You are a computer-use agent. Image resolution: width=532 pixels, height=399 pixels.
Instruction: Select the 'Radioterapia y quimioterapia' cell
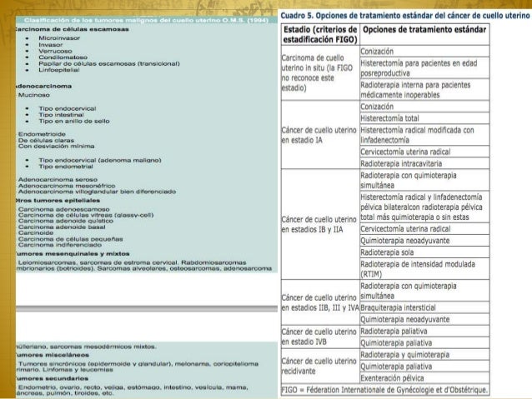[424, 355]
